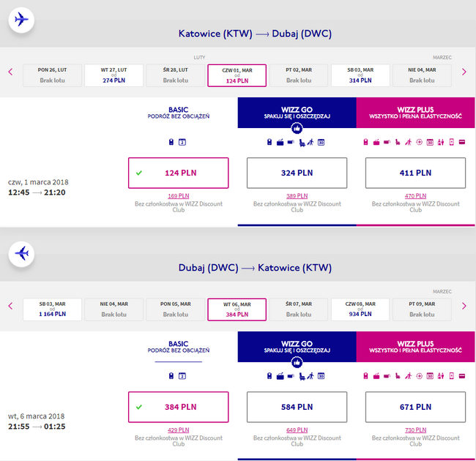Choose return date WT 06, MAR 384 PLN
Viewport: 476px width, 461px height.
[237, 310]
